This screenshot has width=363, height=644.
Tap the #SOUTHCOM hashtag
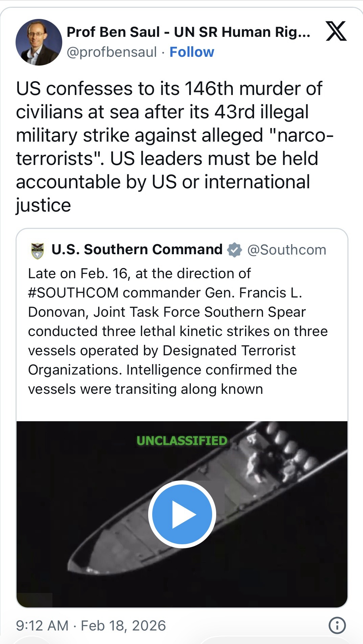pyautogui.click(x=73, y=293)
